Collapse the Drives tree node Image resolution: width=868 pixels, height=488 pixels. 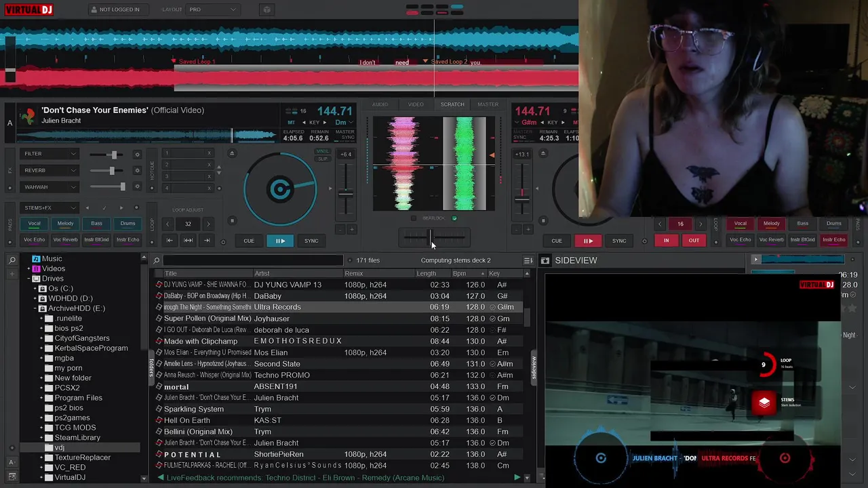(x=27, y=279)
